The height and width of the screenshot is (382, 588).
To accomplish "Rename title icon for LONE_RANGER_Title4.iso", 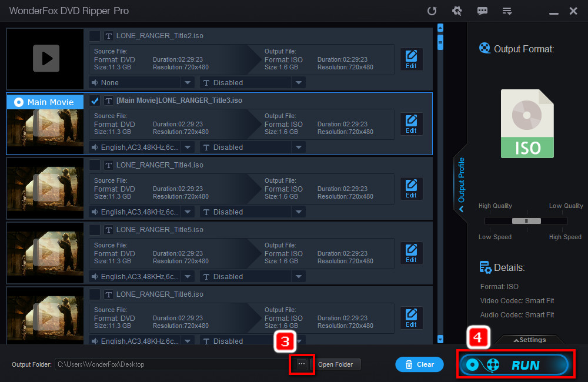I will tap(108, 165).
